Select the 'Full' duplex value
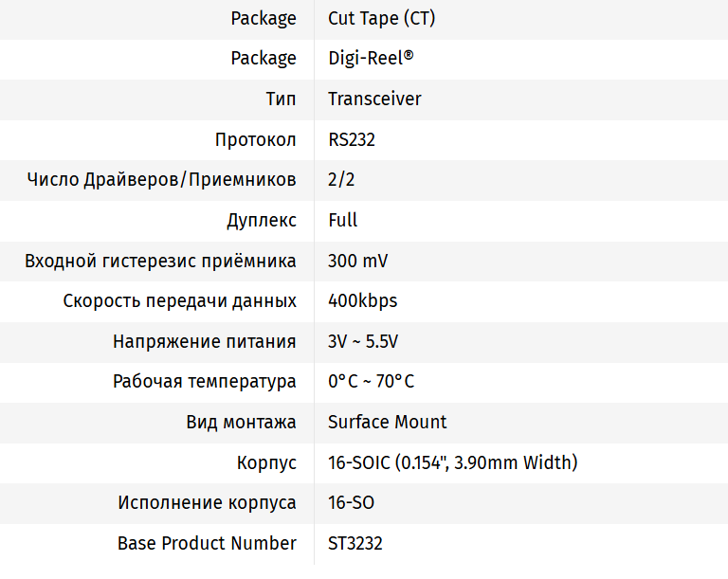728x579 pixels. 343,220
